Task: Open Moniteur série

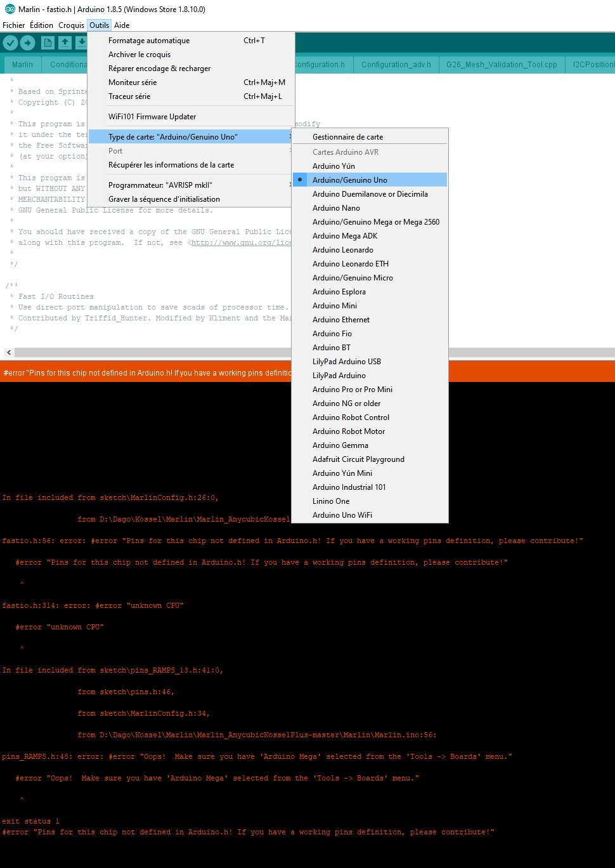Action: tap(191, 82)
